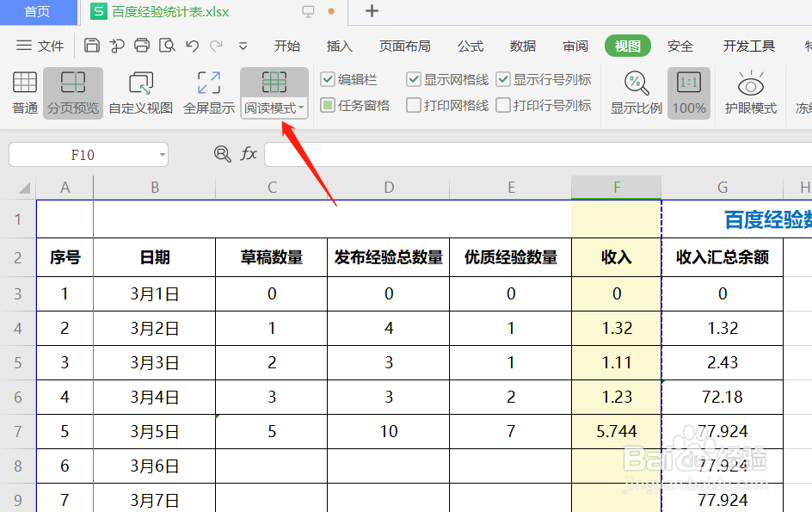Screen dimensions: 812x512
Task: Toggle the 编辑栏 formula bar checkbox
Action: pos(328,78)
